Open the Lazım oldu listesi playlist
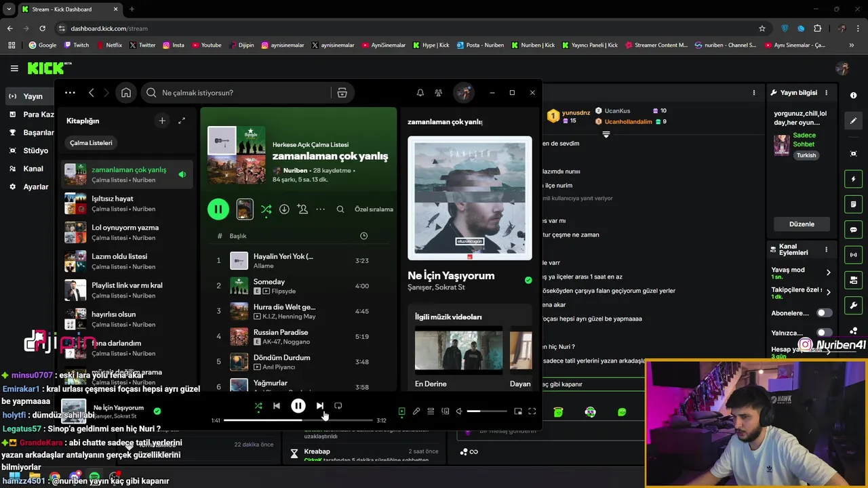Image resolution: width=868 pixels, height=488 pixels. click(127, 261)
